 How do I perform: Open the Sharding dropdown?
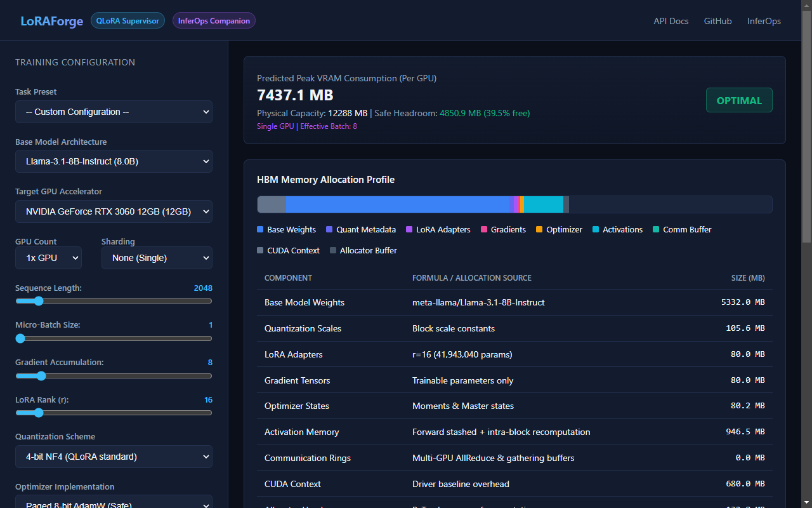tap(157, 258)
